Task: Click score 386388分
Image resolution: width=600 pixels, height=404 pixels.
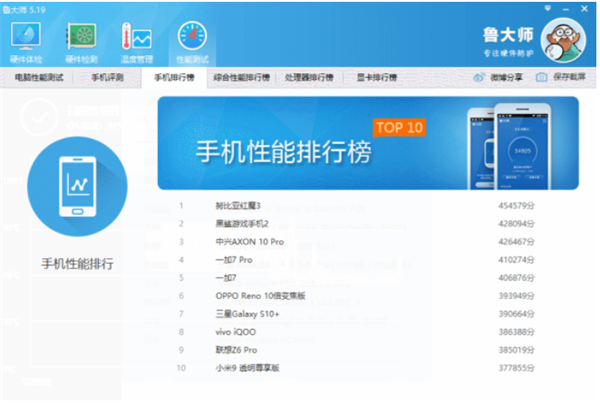Action: 516,332
